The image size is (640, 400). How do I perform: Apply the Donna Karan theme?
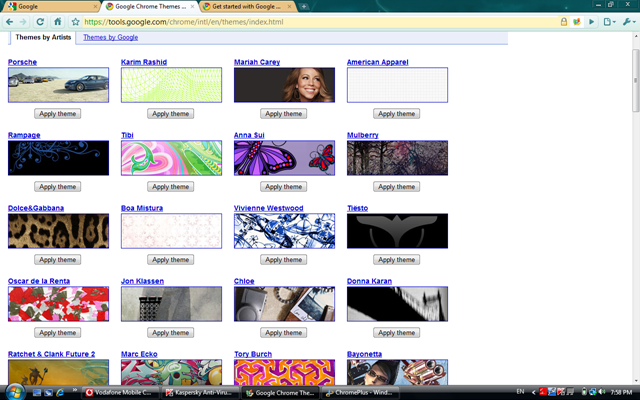click(396, 333)
